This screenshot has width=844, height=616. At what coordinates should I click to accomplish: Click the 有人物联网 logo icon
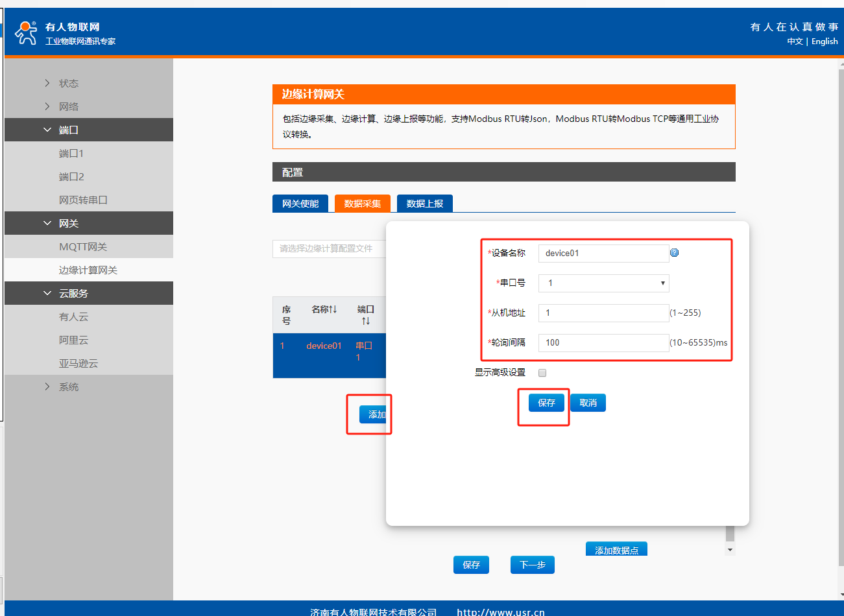[x=26, y=33]
